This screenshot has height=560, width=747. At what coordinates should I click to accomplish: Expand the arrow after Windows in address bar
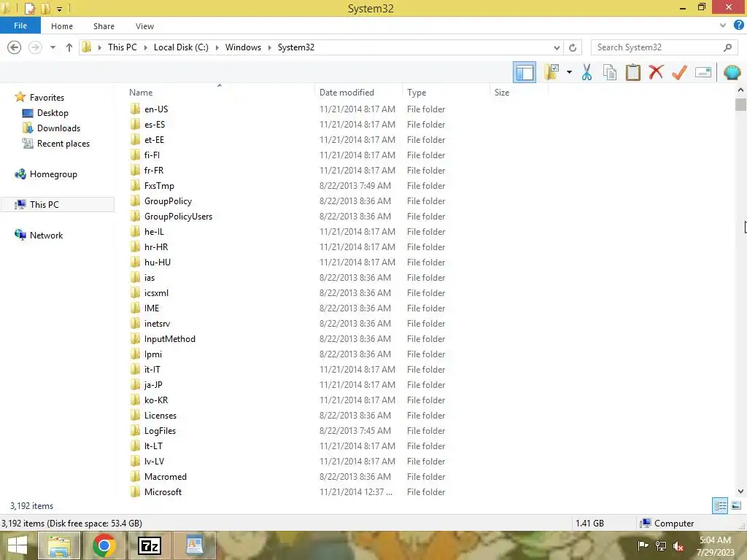tap(270, 47)
